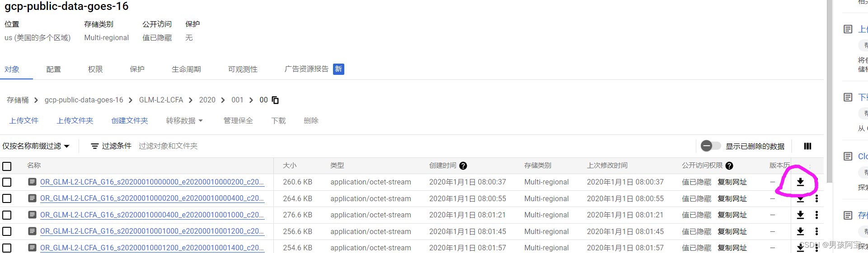
Task: Switch to the 对象 tab
Action: coord(12,69)
